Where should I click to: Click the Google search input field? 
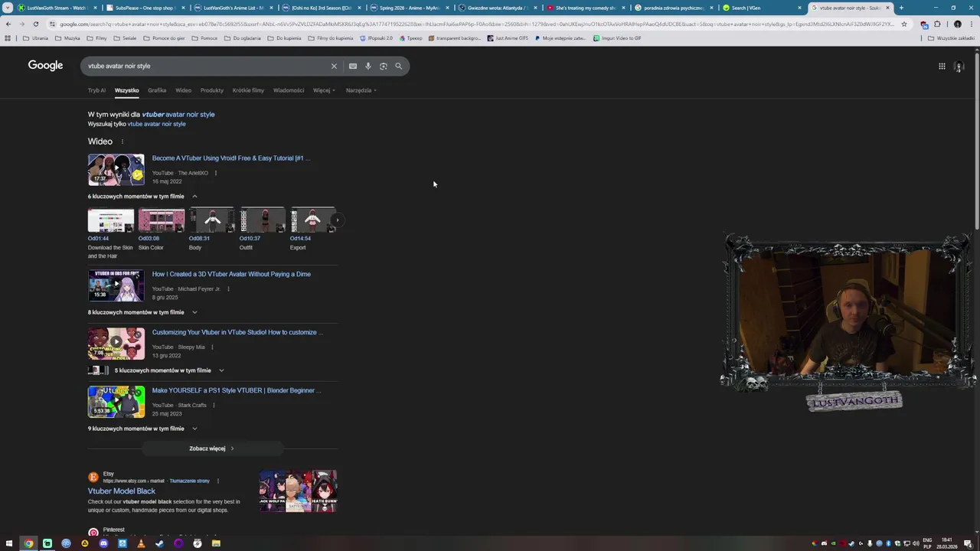[x=207, y=67]
